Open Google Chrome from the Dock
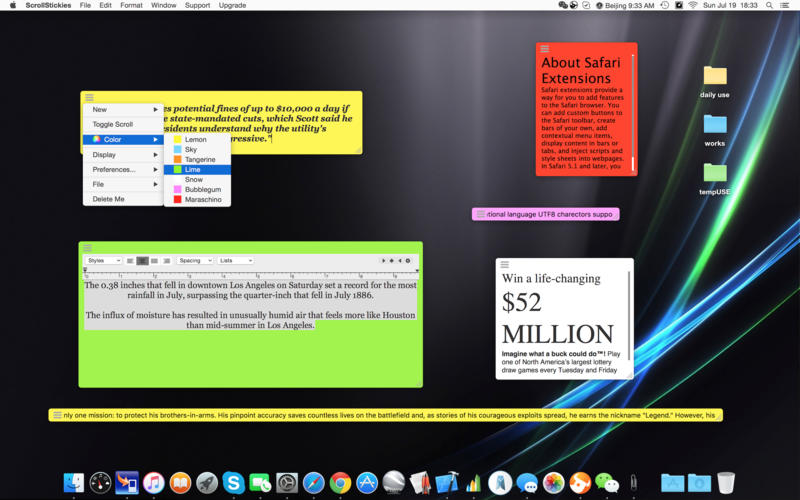The height and width of the screenshot is (500, 800). 340,483
